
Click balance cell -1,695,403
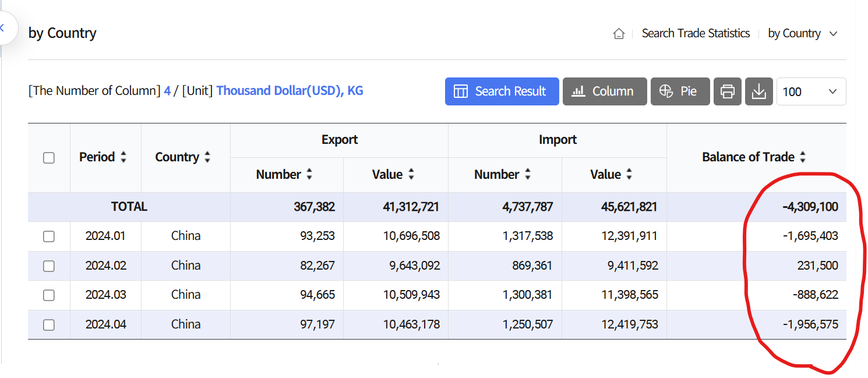point(810,236)
